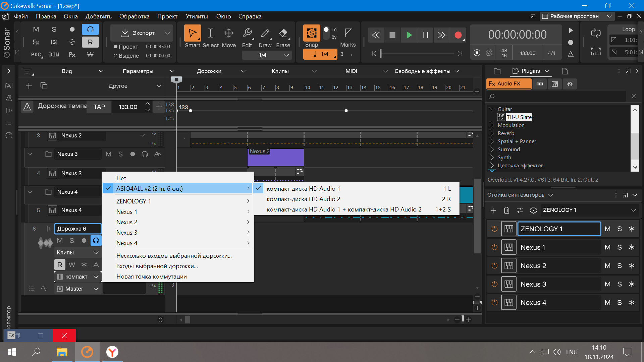The height and width of the screenshot is (362, 644).
Task: Open the Вид track view dropdown
Action: 82,71
